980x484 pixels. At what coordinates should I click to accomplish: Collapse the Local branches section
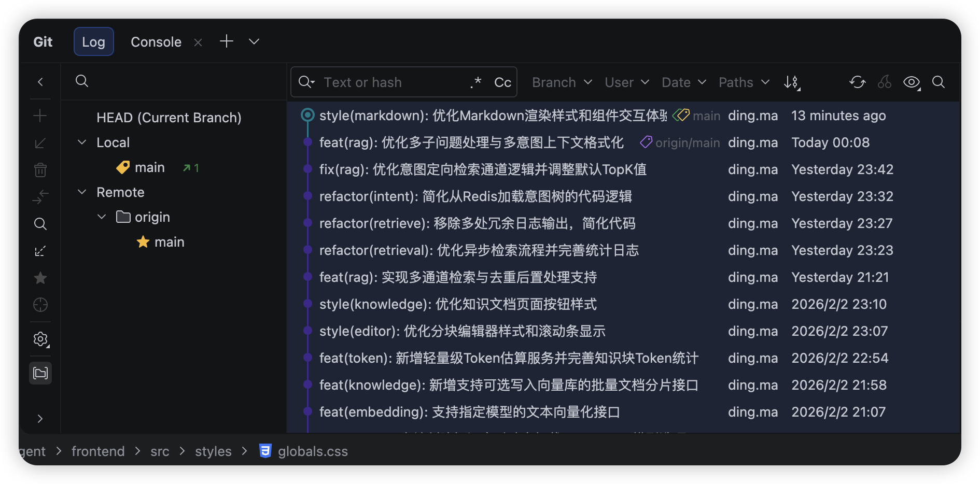click(x=81, y=141)
